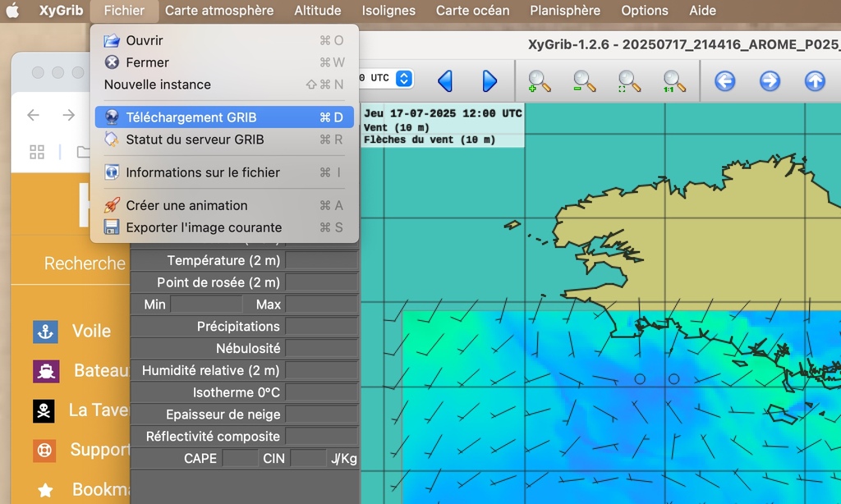Open the Carte atmosphère menu
841x504 pixels.
tap(218, 10)
